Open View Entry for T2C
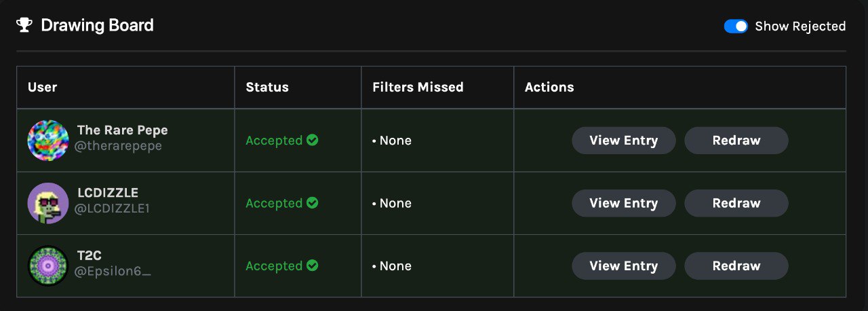This screenshot has height=311, width=868. pyautogui.click(x=624, y=266)
